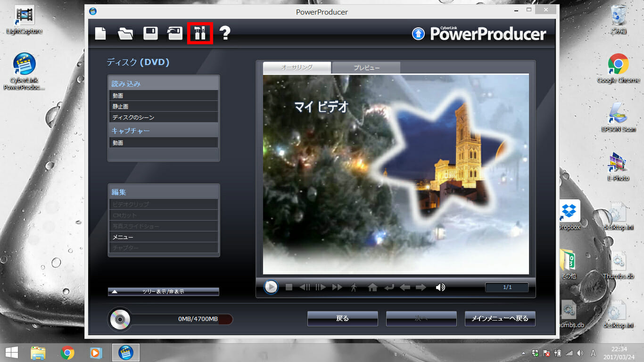The width and height of the screenshot is (644, 362).
Task: Open the Recycle Bin on desktop
Action: pyautogui.click(x=618, y=20)
